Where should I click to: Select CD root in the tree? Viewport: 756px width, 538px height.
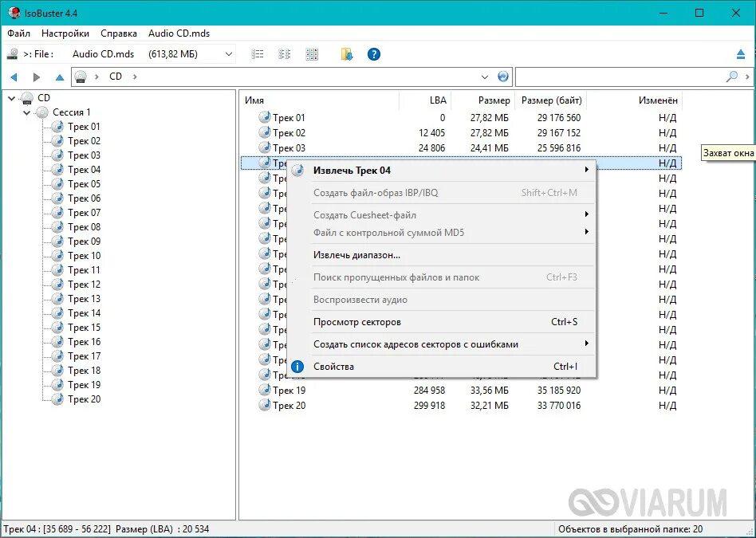point(44,98)
